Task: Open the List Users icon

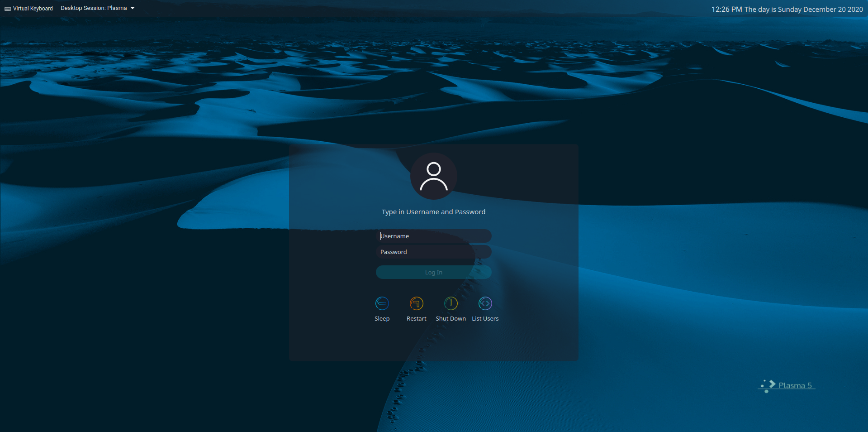Action: point(485,303)
